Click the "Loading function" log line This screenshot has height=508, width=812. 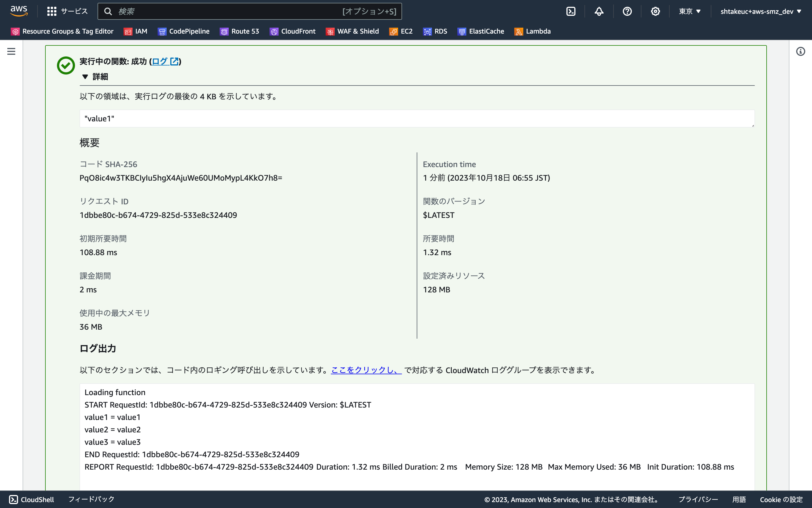click(115, 392)
